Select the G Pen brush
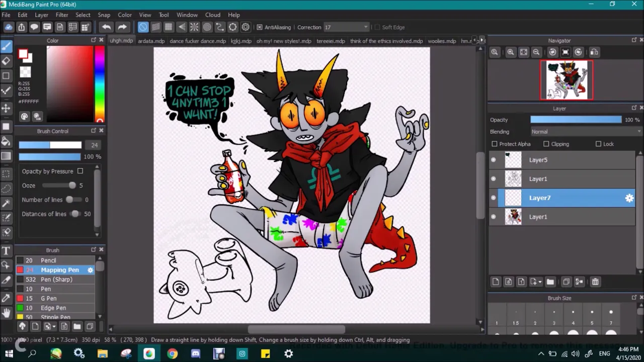644x362 pixels. coord(55,299)
